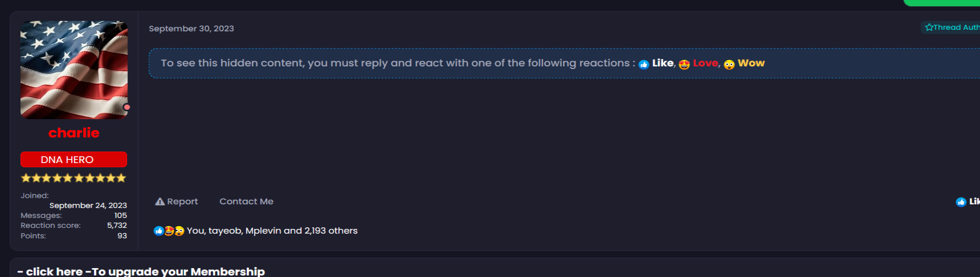The image size is (980, 277).
Task: Click the upgrade your Membership banner
Action: [x=141, y=271]
